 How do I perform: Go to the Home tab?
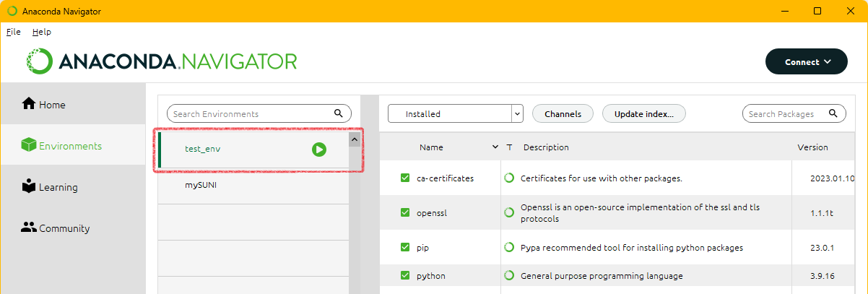click(73, 104)
